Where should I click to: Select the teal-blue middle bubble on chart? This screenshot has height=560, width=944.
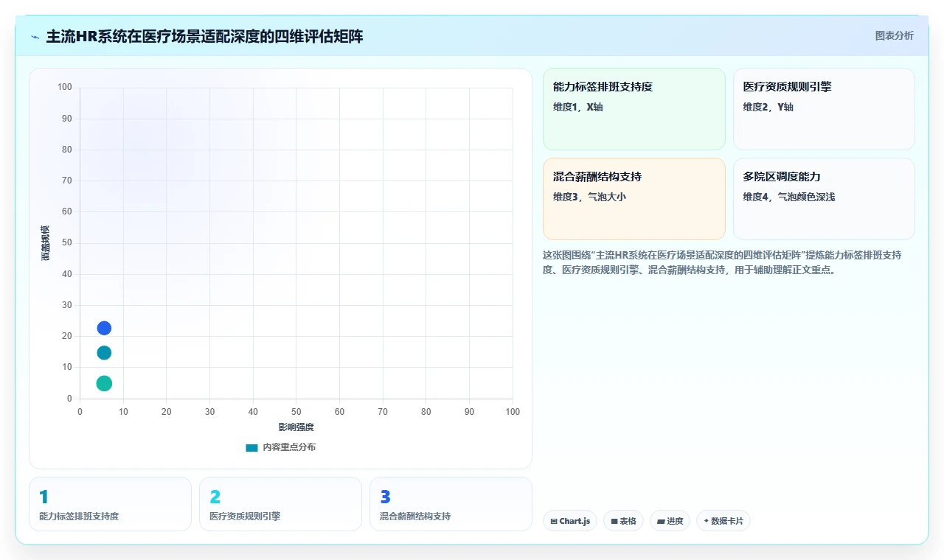(104, 353)
